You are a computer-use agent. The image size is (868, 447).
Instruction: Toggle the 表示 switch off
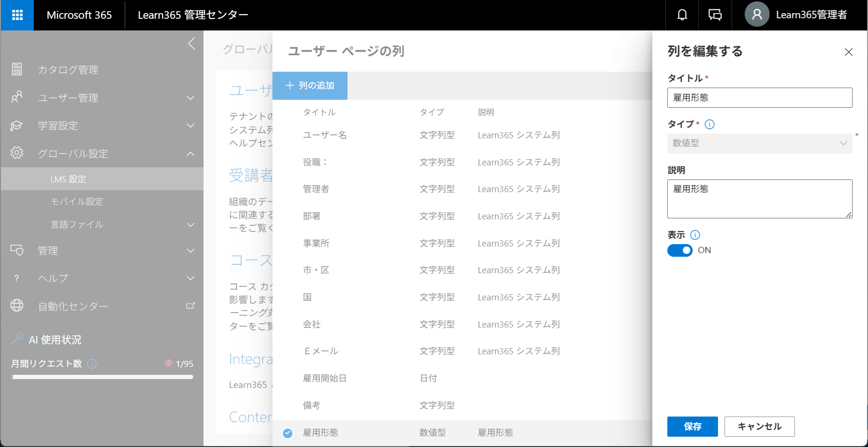pos(679,250)
